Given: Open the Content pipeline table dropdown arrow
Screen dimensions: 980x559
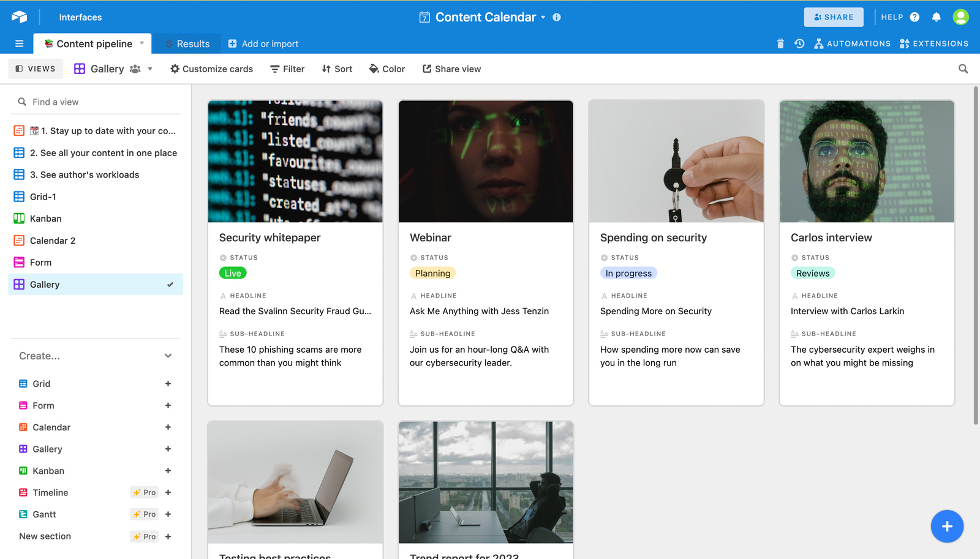Looking at the screenshot, I should coord(142,43).
